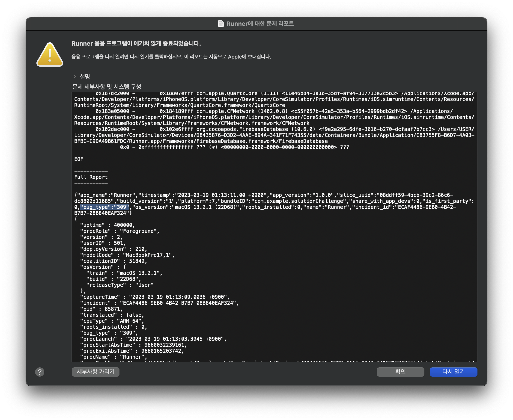513x420 pixels.
Task: Click the 설명 label text
Action: click(85, 77)
